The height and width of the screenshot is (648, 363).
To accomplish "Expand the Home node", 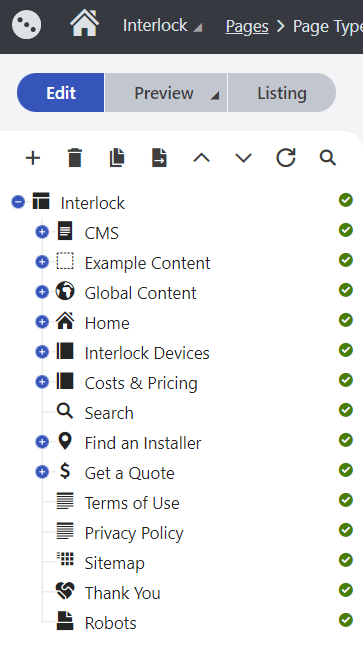I will (x=42, y=322).
